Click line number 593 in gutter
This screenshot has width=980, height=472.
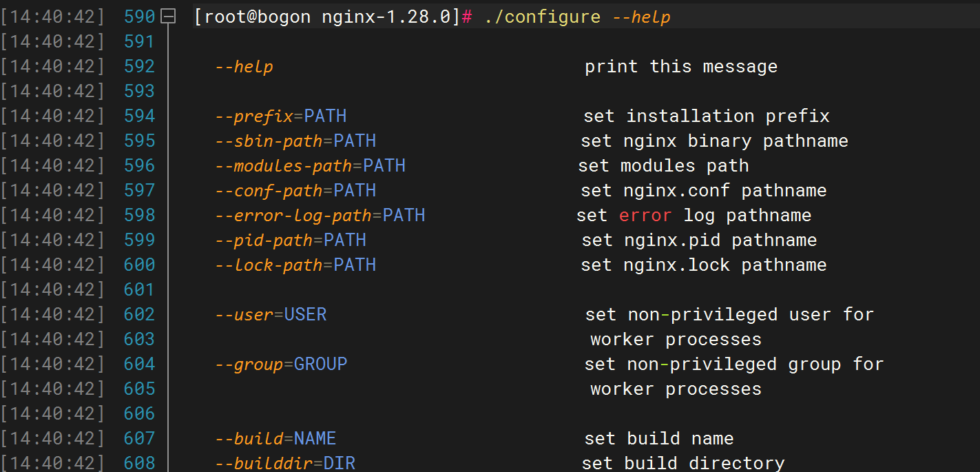pyautogui.click(x=140, y=91)
